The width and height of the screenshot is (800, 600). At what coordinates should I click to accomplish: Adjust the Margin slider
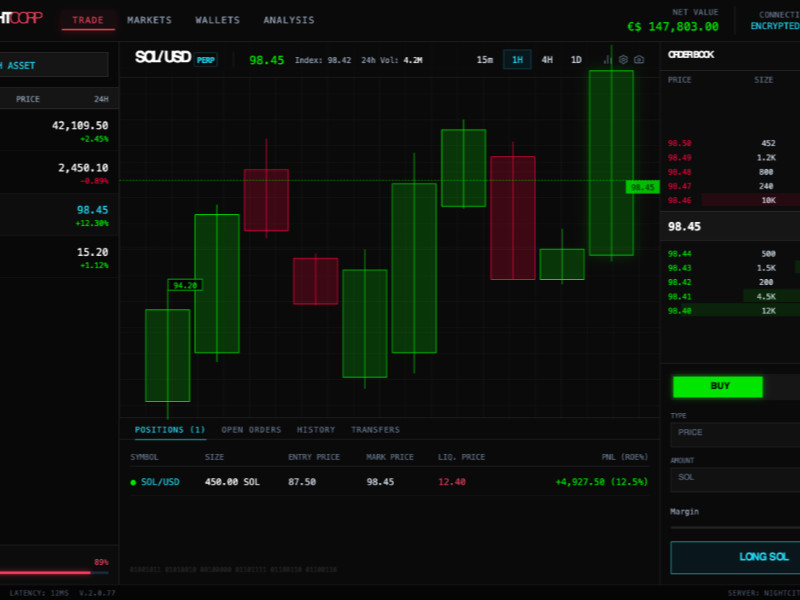735,527
